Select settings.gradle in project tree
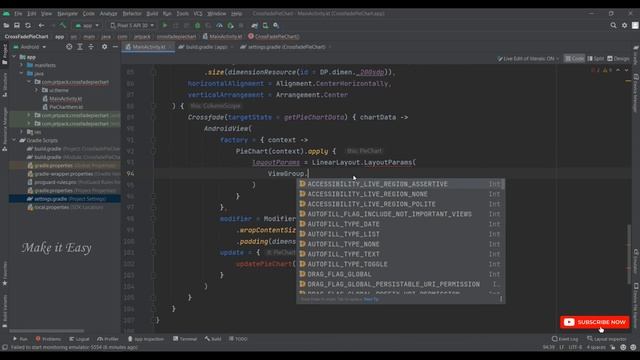The width and height of the screenshot is (640, 360). tap(64, 199)
